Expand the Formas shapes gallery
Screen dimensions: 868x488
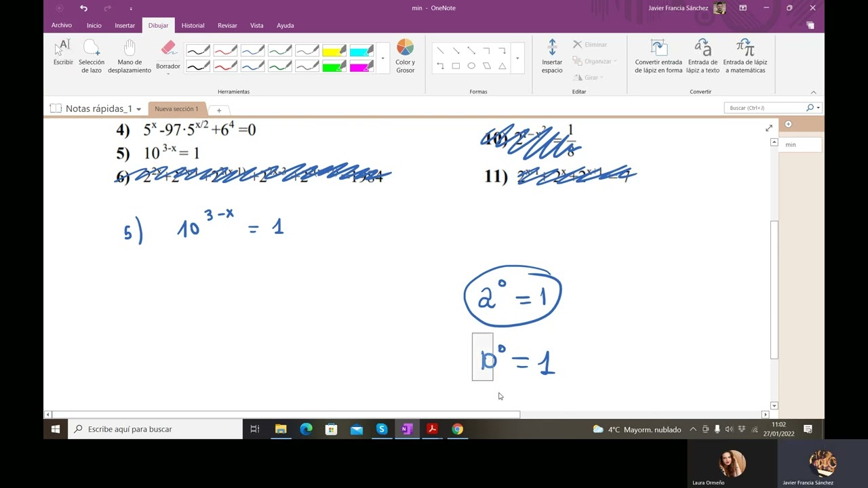[x=517, y=59]
